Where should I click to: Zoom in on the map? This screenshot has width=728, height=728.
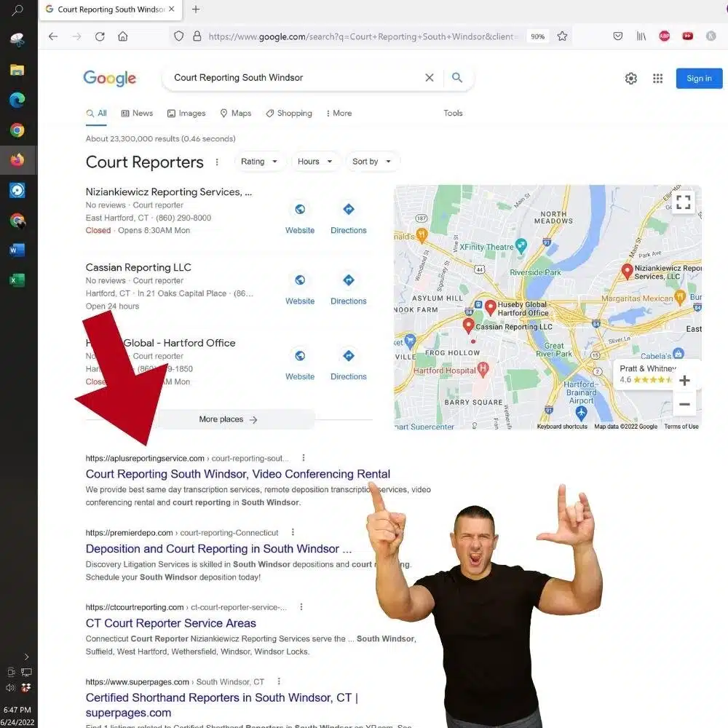pos(684,381)
